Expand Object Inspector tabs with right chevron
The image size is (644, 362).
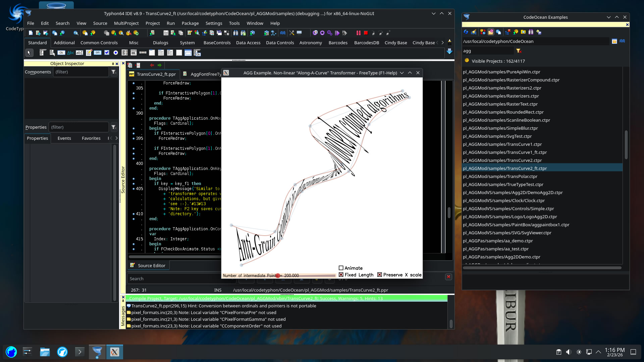click(116, 138)
